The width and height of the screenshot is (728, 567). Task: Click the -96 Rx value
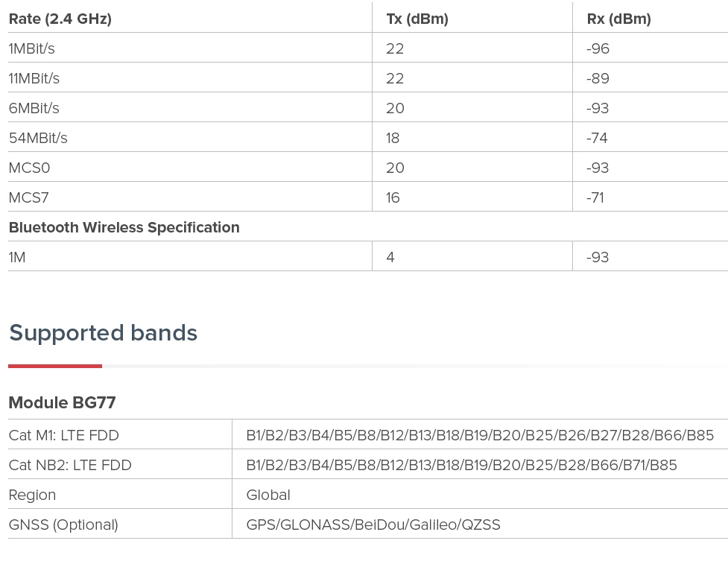click(x=598, y=49)
